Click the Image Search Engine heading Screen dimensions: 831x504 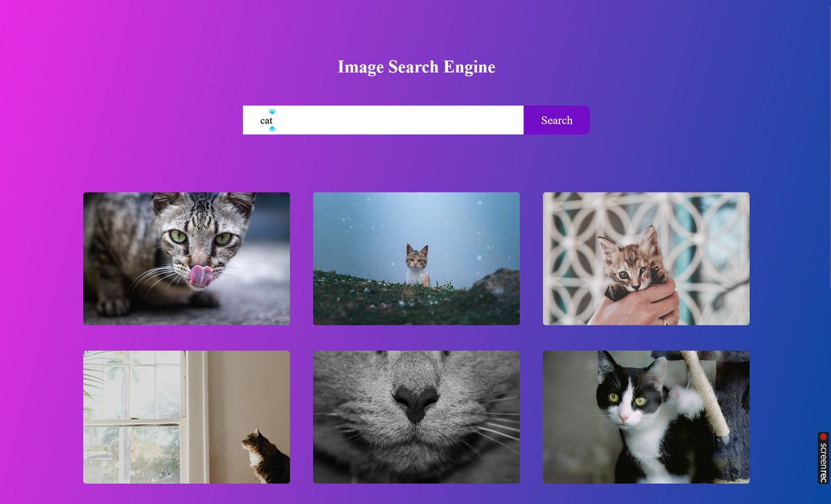coord(416,66)
